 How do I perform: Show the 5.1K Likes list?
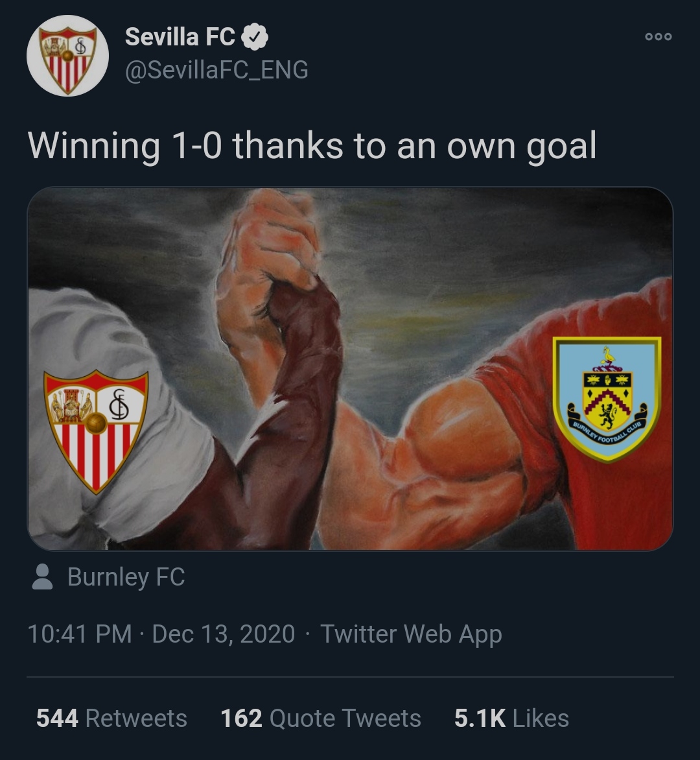[x=511, y=718]
